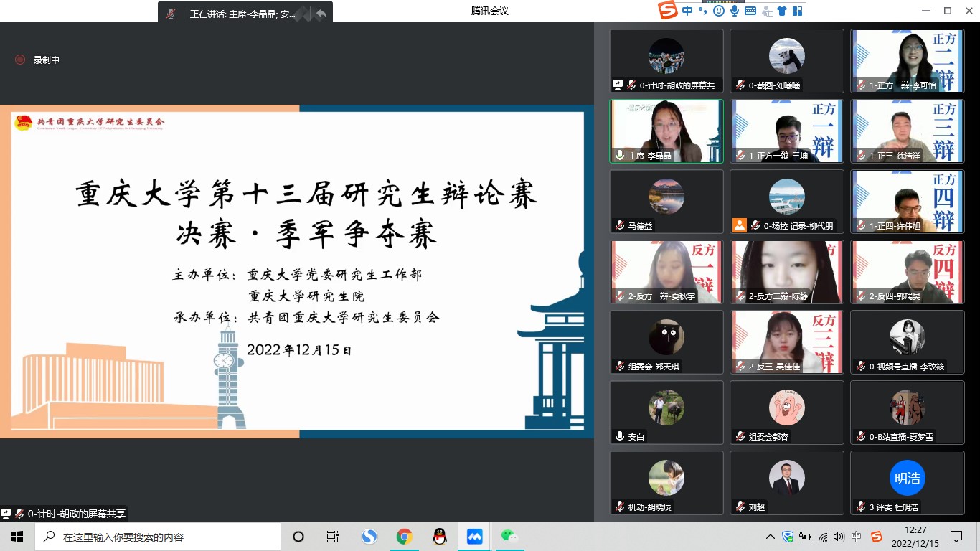Toggle Sogou punctuation mode icon
This screenshot has height=551, width=980.
click(x=704, y=11)
